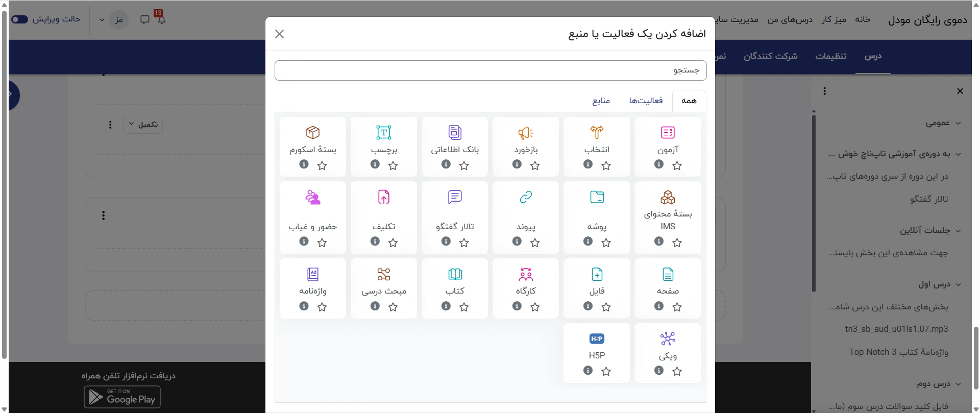Collapse the عمومی section in course index
Image resolution: width=980 pixels, height=413 pixels.
pos(958,123)
